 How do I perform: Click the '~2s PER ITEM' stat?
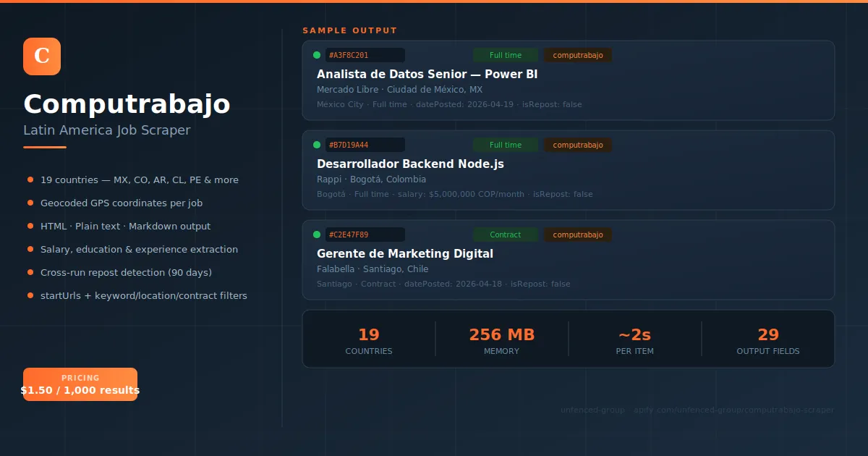pos(635,341)
